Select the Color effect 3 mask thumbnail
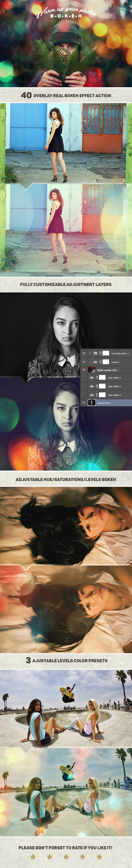 click(102, 395)
